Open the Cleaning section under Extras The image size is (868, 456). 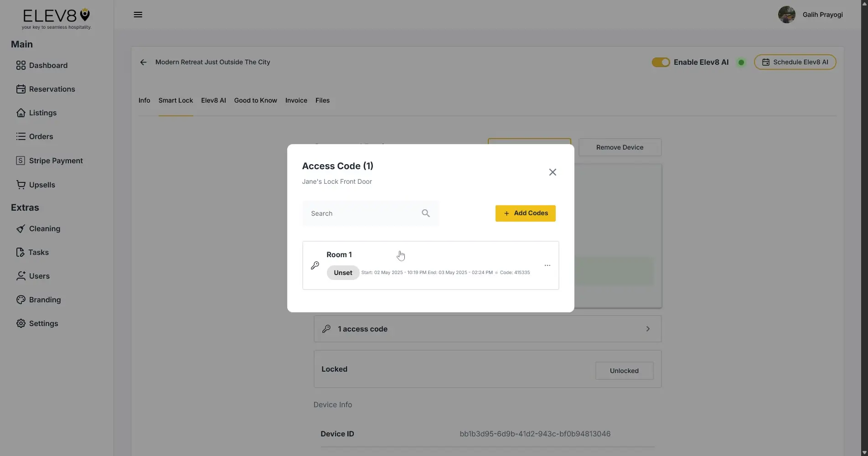(44, 228)
